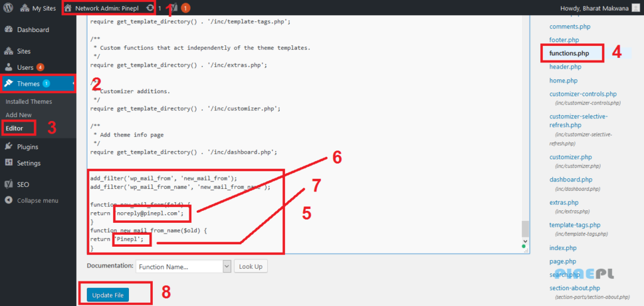
Task: Open home.php template file
Action: [x=563, y=81]
